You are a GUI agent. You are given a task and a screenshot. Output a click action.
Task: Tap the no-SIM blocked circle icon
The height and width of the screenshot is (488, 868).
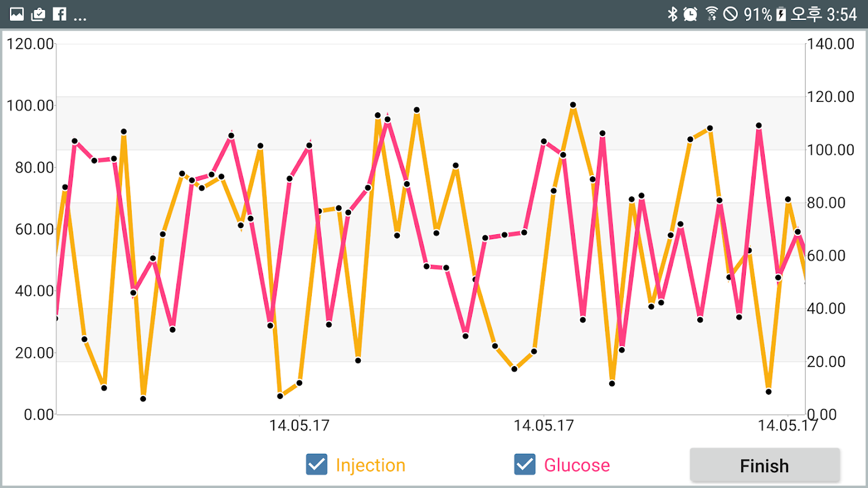point(730,14)
